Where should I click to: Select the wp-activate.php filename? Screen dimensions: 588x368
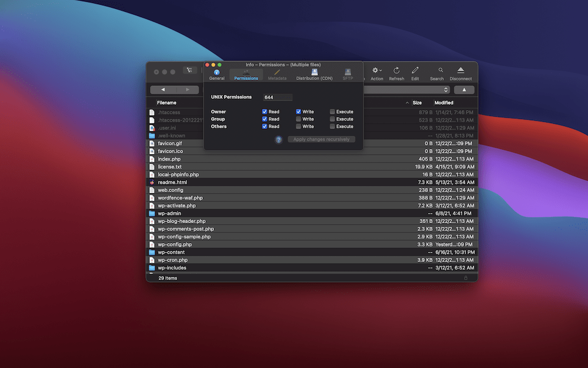coord(176,205)
